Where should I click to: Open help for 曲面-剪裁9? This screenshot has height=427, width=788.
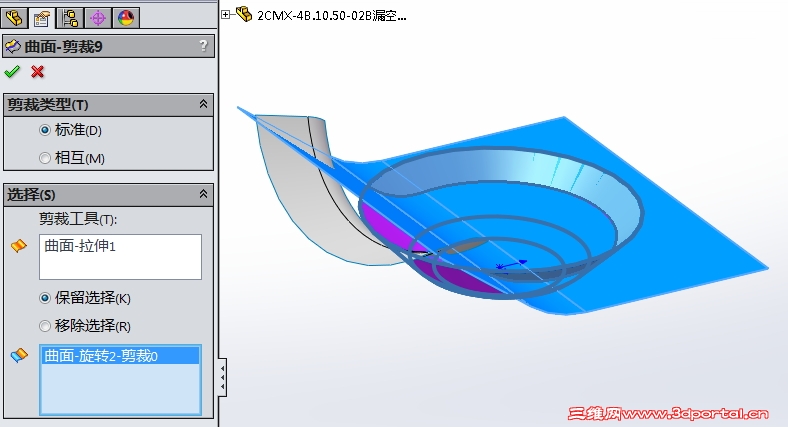203,46
